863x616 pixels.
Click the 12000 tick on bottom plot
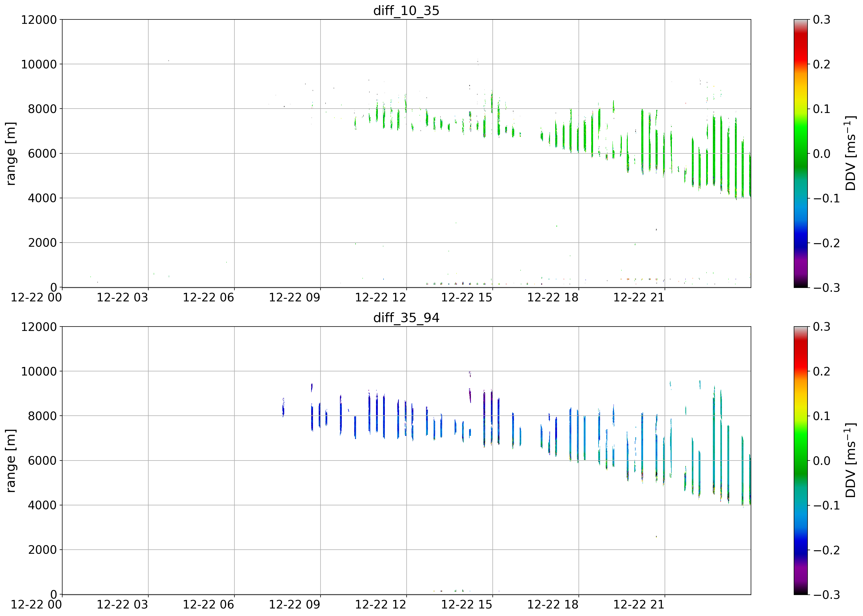(39, 327)
